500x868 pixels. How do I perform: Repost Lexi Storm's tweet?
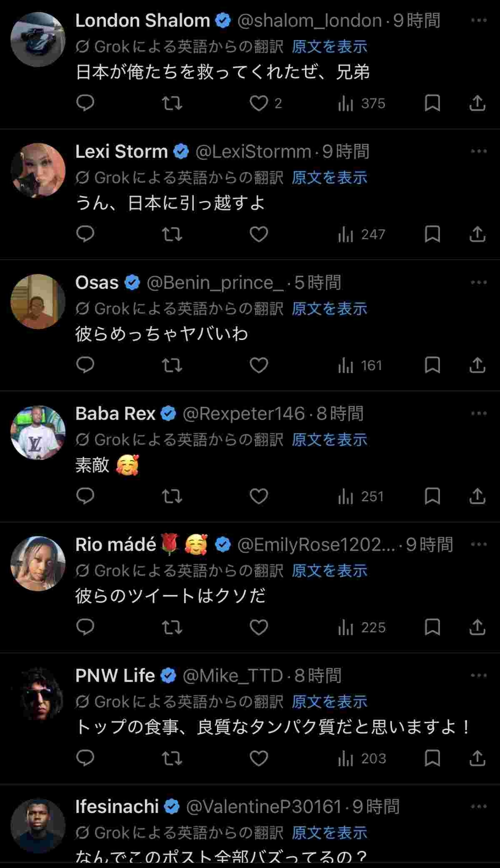click(x=172, y=234)
